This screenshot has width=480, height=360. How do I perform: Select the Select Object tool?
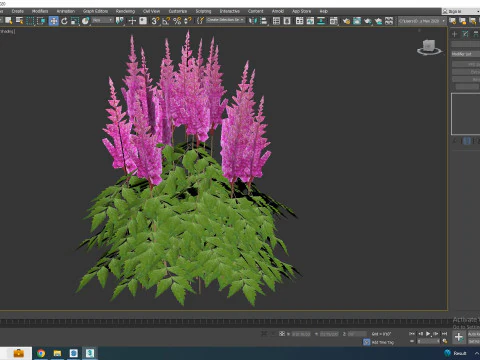(x=8, y=21)
